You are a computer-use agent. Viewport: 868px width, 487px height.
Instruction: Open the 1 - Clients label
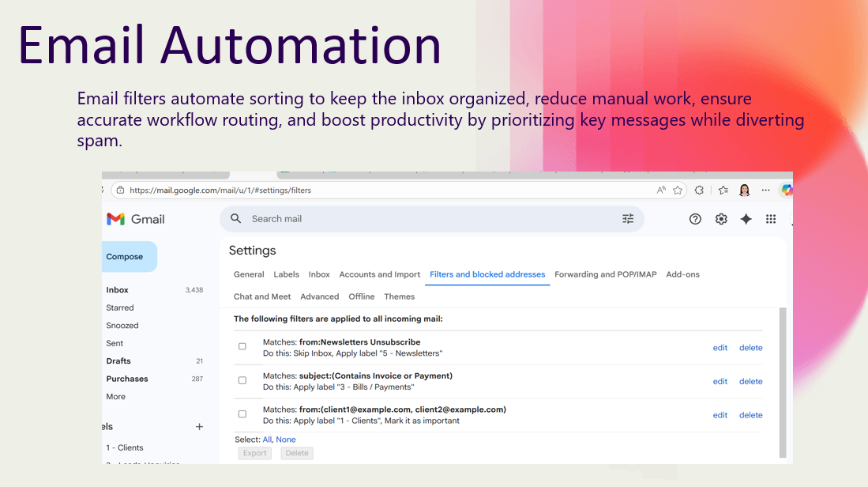tap(125, 447)
